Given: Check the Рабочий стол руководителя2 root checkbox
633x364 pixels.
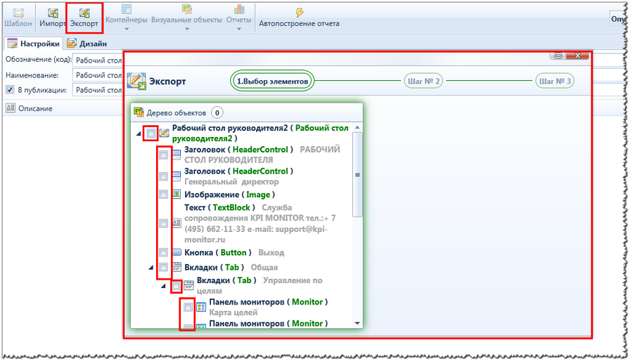Looking at the screenshot, I should (151, 133).
